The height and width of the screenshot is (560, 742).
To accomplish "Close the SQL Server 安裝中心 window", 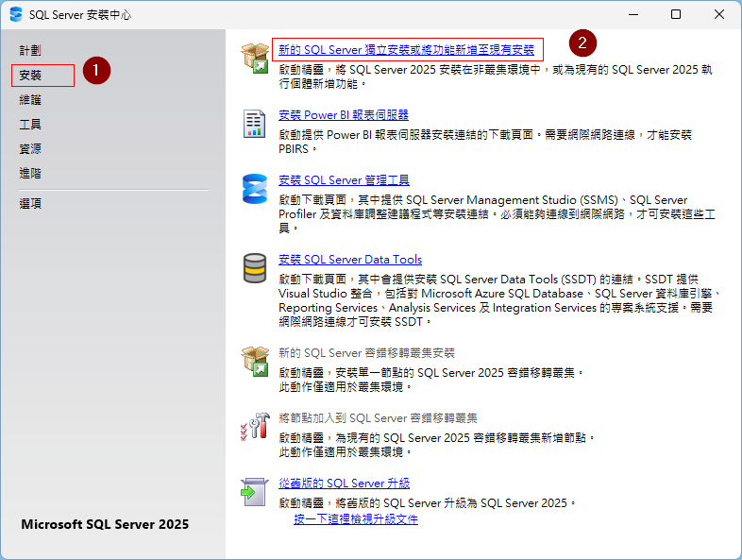I will click(x=718, y=14).
